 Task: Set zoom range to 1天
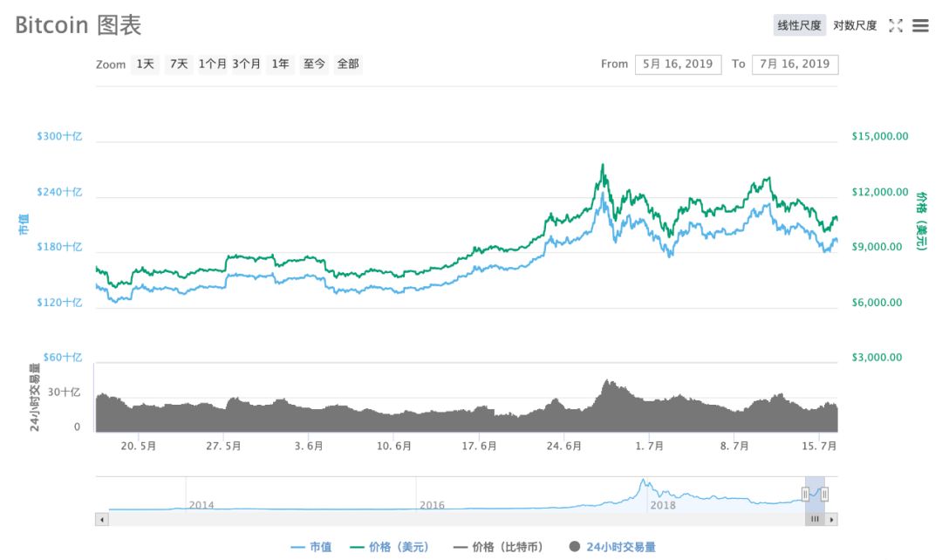(x=146, y=64)
